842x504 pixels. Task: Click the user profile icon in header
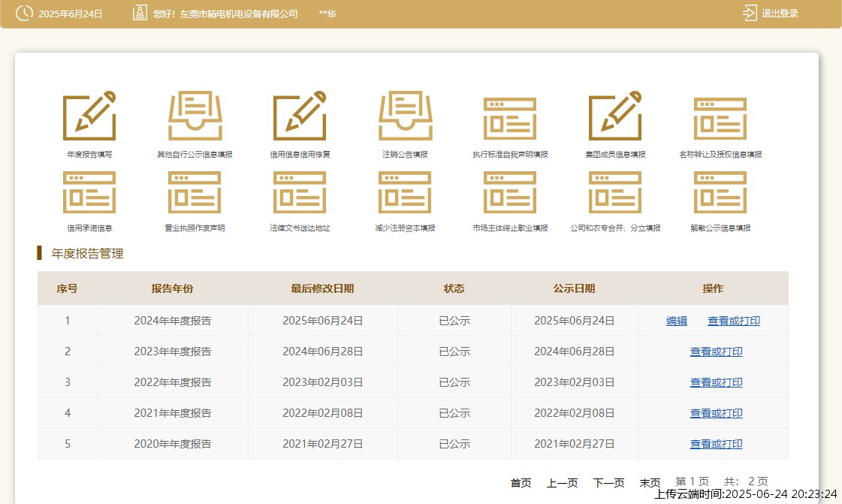140,13
